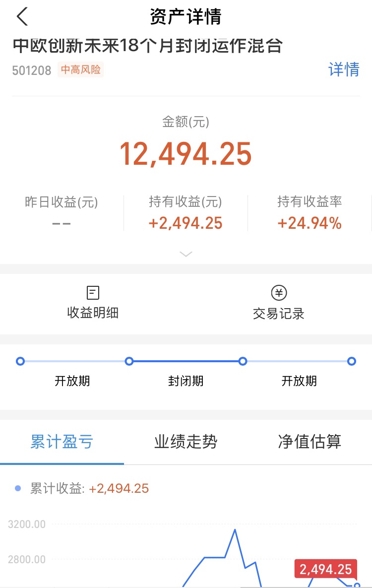This screenshot has width=372, height=588.
Task: Expand the details chevron below holdings
Action: coord(186,254)
